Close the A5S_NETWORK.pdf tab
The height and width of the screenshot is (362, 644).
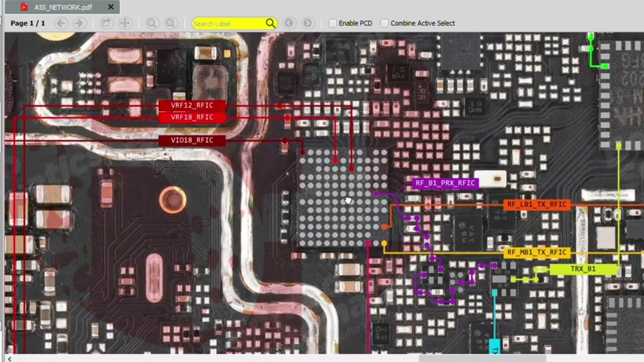(x=111, y=7)
